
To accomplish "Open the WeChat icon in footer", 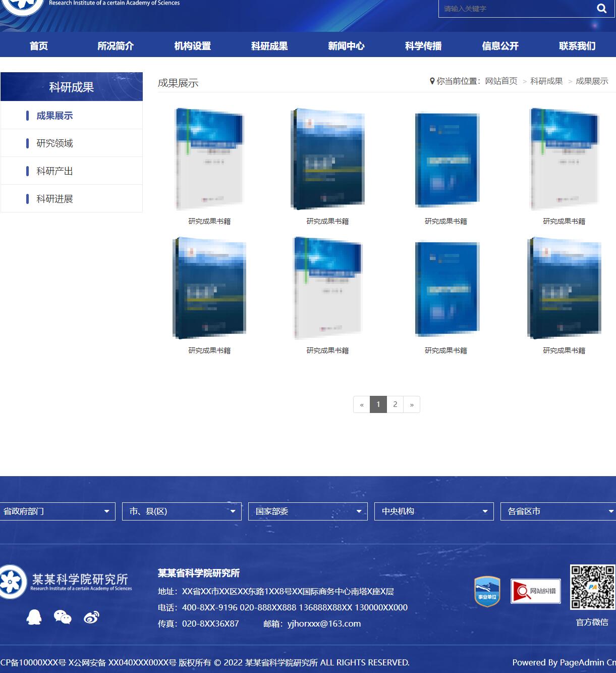I will (63, 616).
